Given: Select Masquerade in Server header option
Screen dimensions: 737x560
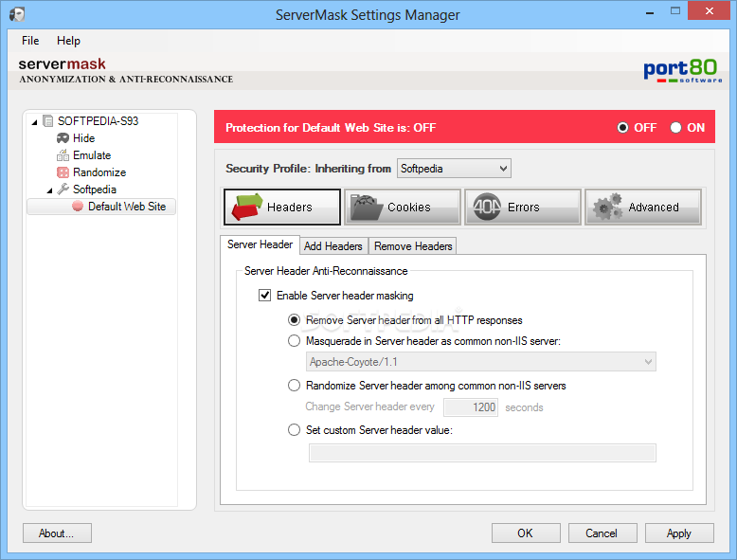Looking at the screenshot, I should 294,341.
